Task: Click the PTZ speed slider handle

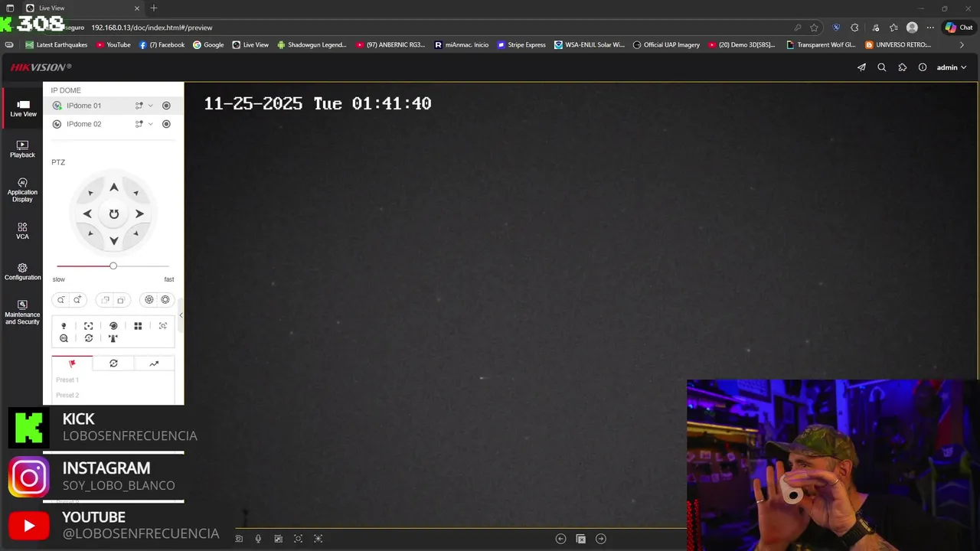Action: [x=113, y=266]
